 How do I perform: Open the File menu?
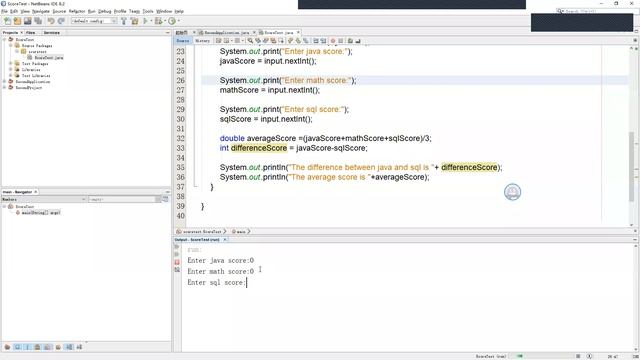point(4,11)
